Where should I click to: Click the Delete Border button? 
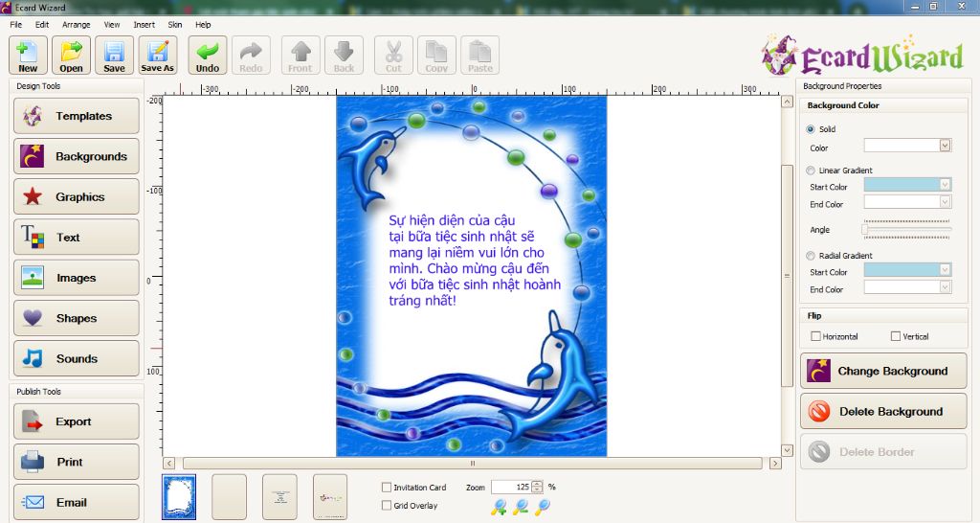click(883, 452)
